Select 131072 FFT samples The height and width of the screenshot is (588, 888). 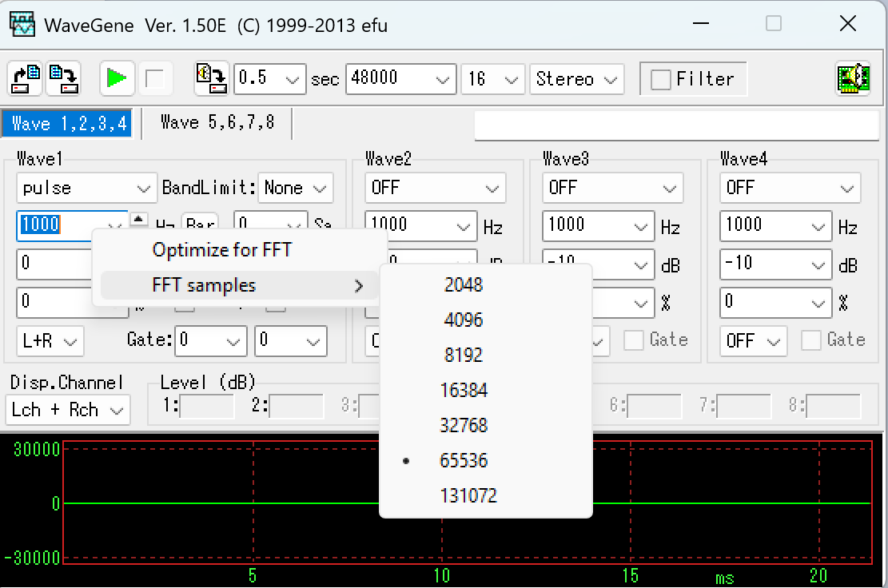[485, 495]
